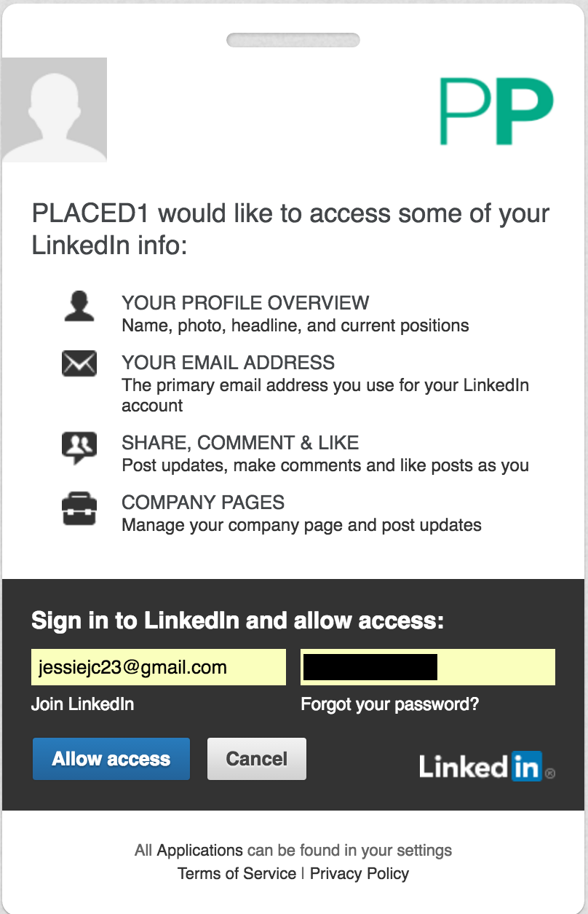Click the blank profile avatar placeholder
This screenshot has width=588, height=914.
[x=55, y=109]
